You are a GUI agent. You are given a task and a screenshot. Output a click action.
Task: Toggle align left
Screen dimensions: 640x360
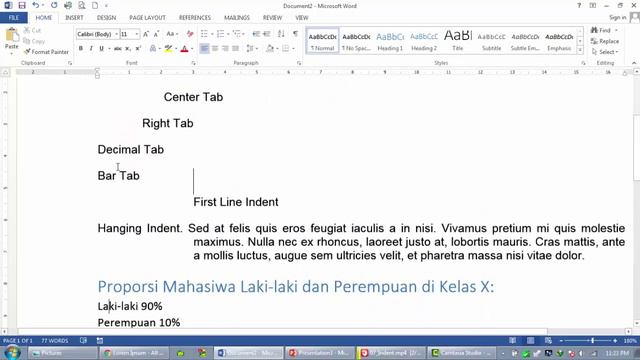(204, 49)
